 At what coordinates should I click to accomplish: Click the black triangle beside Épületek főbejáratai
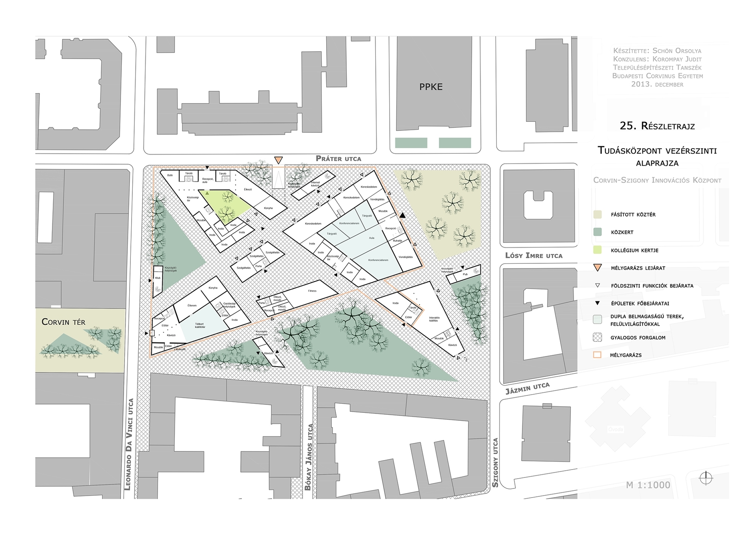coord(597,303)
